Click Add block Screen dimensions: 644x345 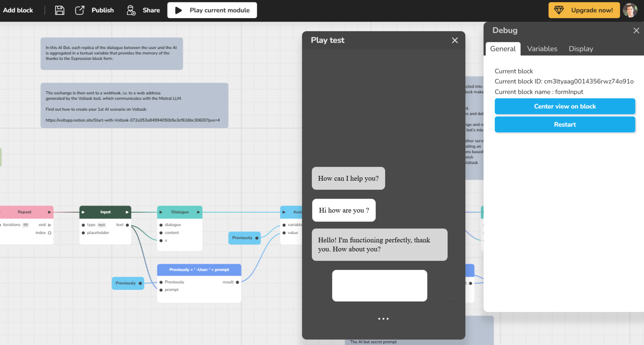click(x=18, y=10)
